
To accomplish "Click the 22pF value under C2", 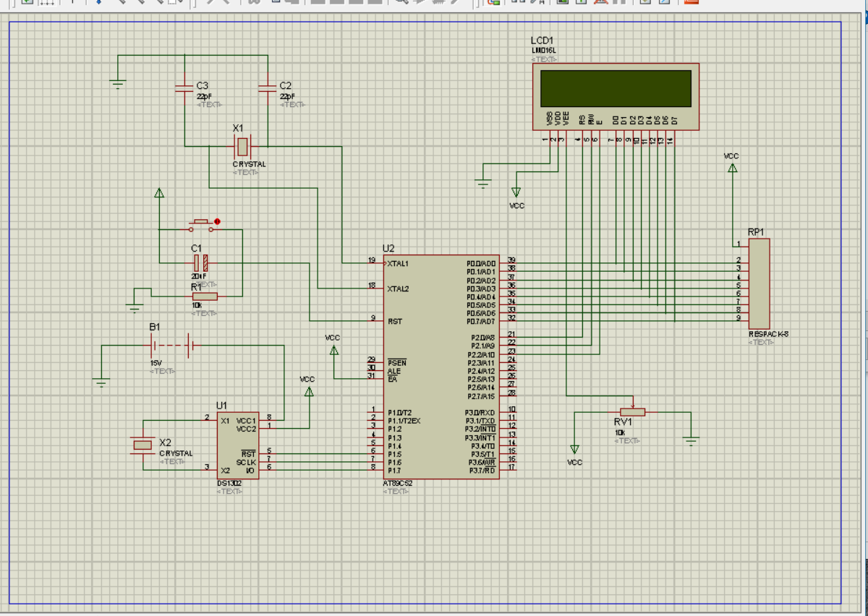I will click(x=287, y=96).
